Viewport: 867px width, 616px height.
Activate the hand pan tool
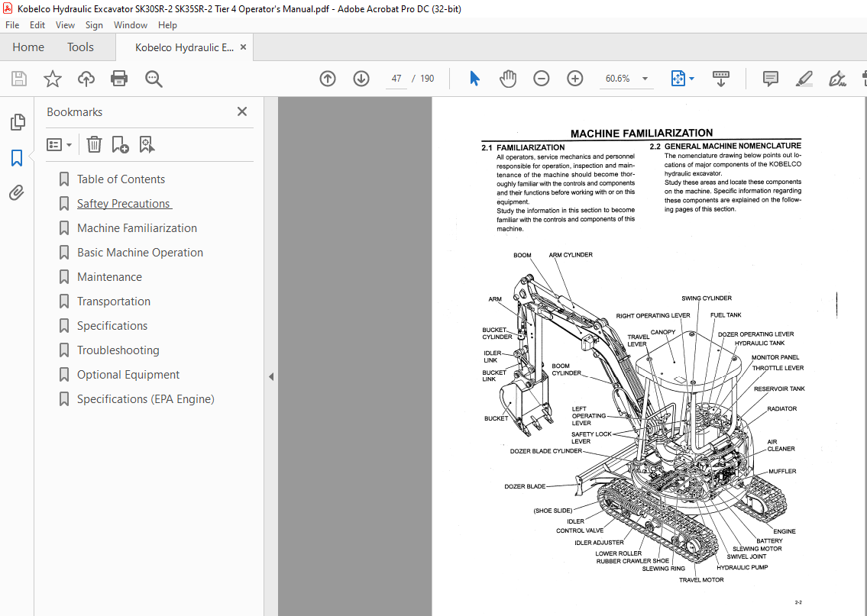tap(507, 79)
